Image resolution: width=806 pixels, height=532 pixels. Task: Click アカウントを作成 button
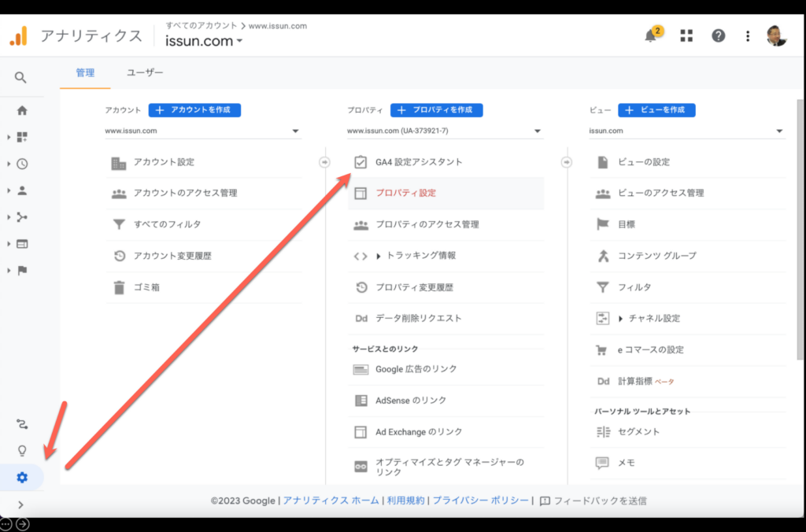[195, 110]
